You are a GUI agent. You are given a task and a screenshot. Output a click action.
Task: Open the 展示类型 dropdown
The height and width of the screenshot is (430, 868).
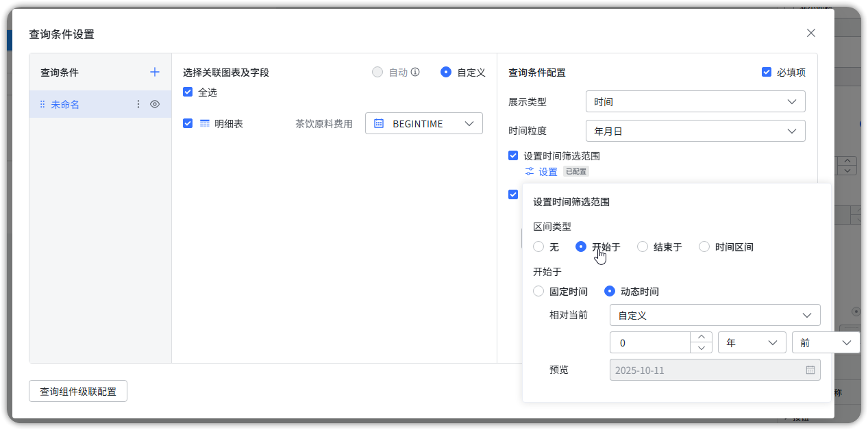695,101
